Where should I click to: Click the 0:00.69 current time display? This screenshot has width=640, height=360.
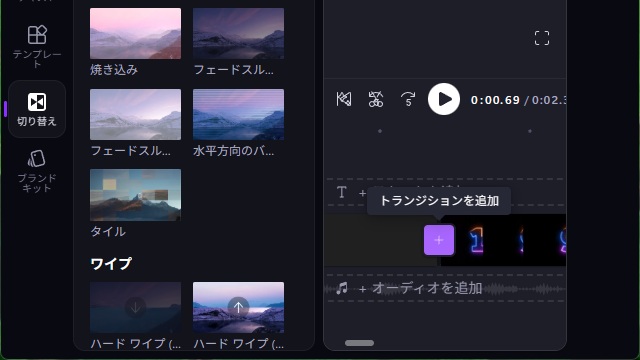(495, 100)
